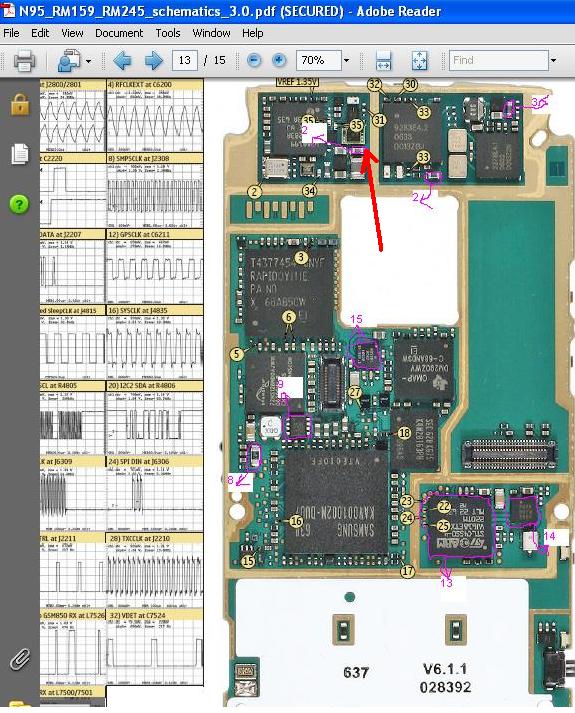The width and height of the screenshot is (575, 713).
Task: Click the Print icon in toolbar
Action: (25, 60)
